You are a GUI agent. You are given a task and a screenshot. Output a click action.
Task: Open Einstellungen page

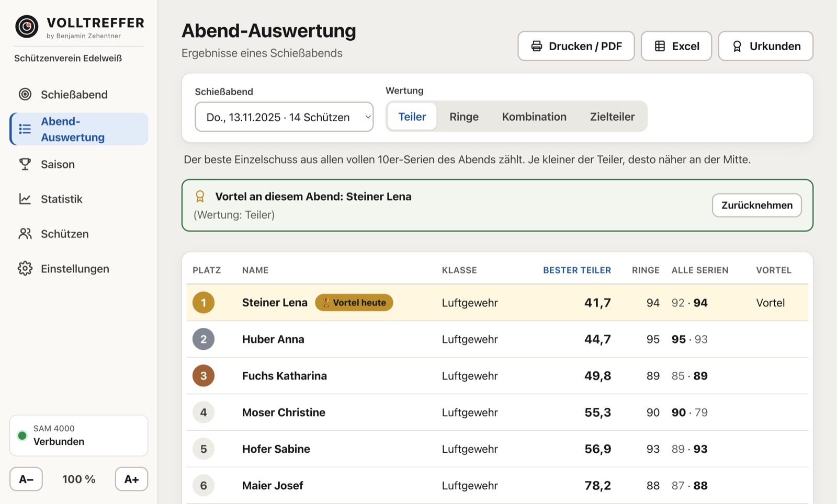[x=79, y=268]
